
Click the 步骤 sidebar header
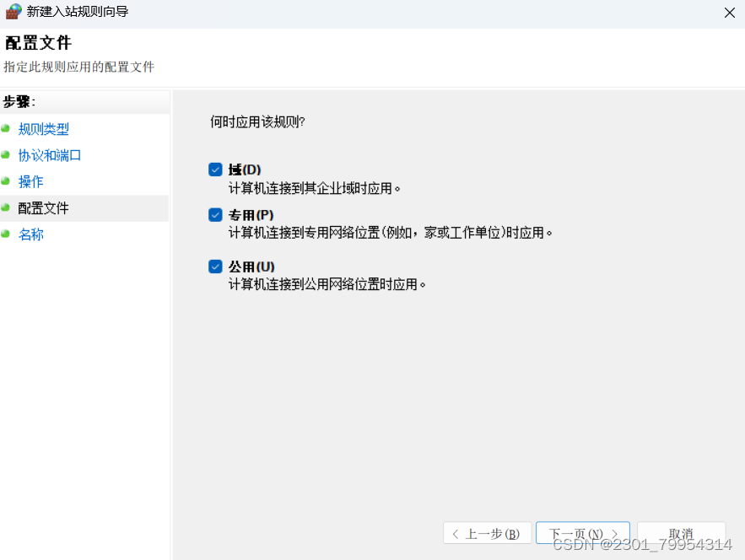click(19, 101)
